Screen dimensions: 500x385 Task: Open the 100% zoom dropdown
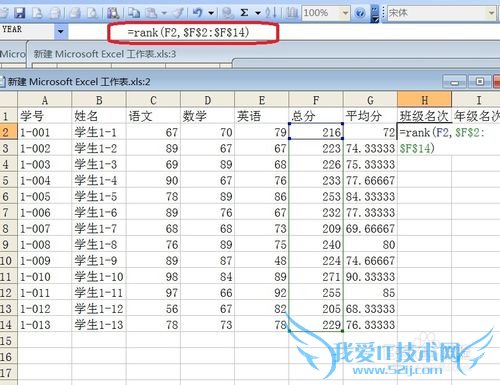pos(345,13)
